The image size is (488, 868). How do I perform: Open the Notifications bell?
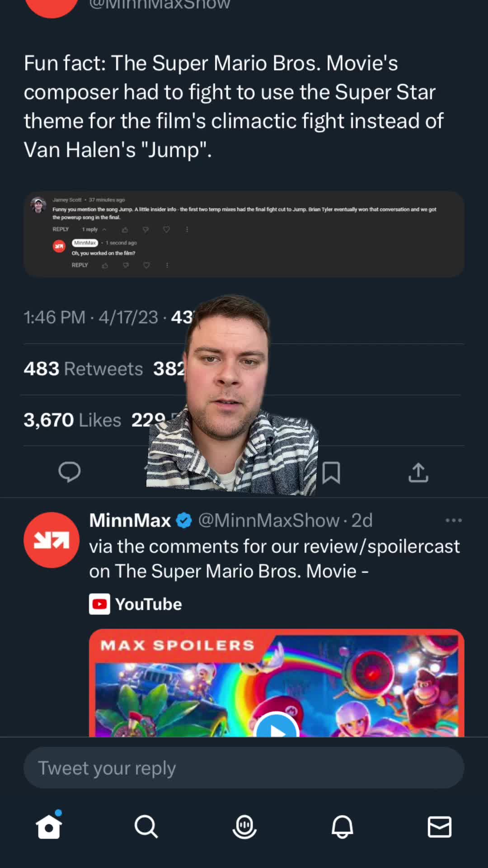pyautogui.click(x=342, y=827)
